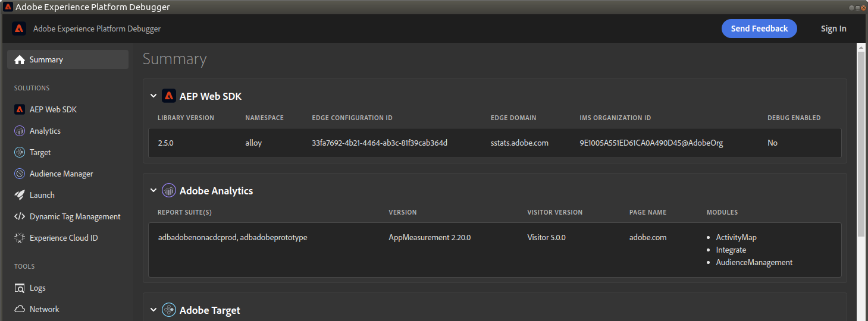Click the Report Suite(s) column header

[184, 212]
